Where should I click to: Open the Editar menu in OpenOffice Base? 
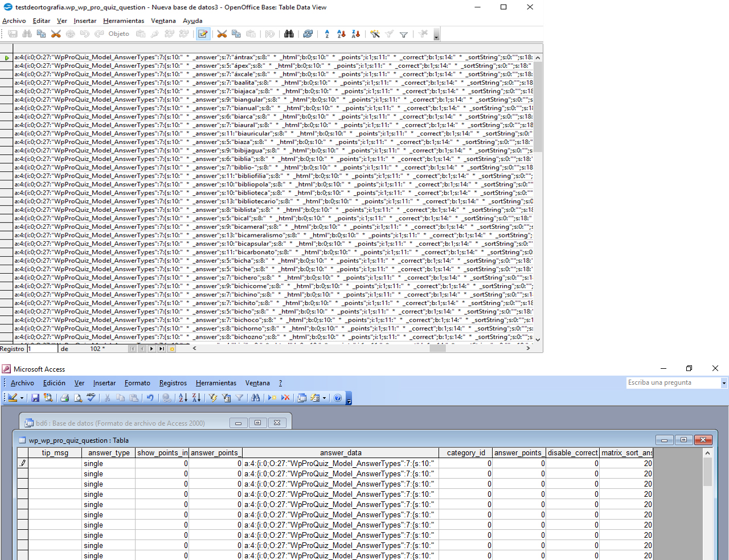pyautogui.click(x=42, y=20)
